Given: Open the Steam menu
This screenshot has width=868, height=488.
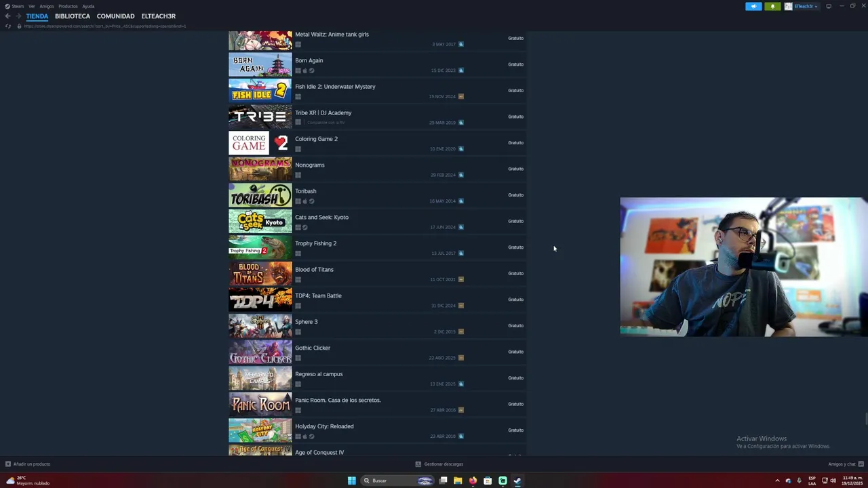Looking at the screenshot, I should click(x=14, y=6).
